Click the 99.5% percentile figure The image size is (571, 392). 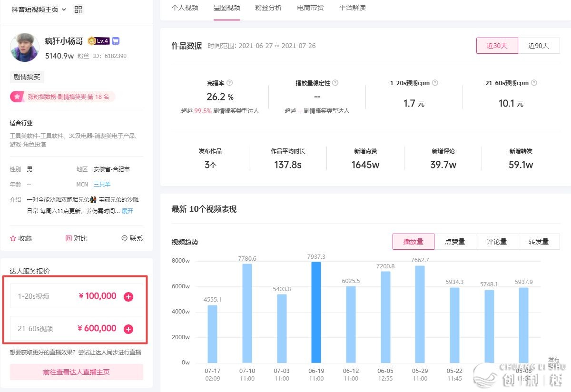pyautogui.click(x=203, y=111)
